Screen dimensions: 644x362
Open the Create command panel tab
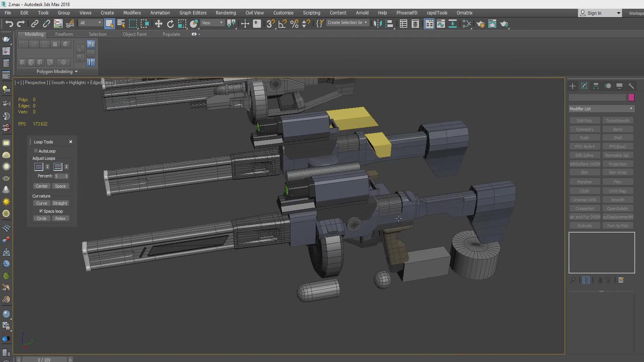(x=573, y=86)
